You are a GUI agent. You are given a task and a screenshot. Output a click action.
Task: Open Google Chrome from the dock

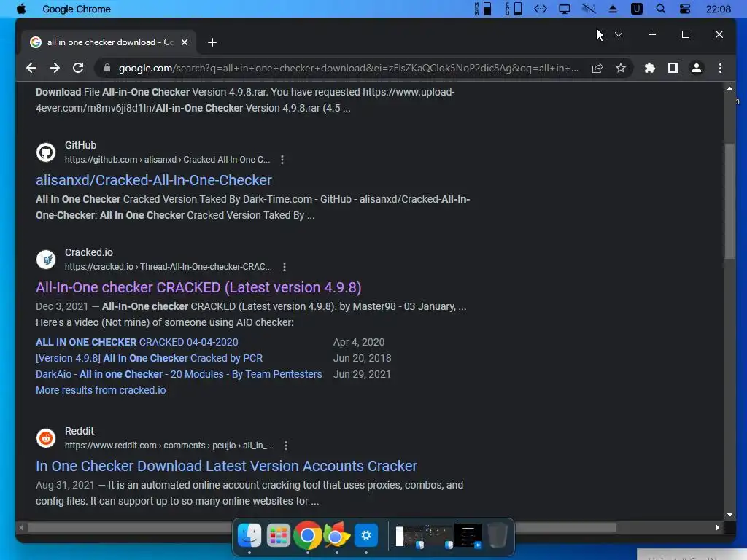click(307, 536)
